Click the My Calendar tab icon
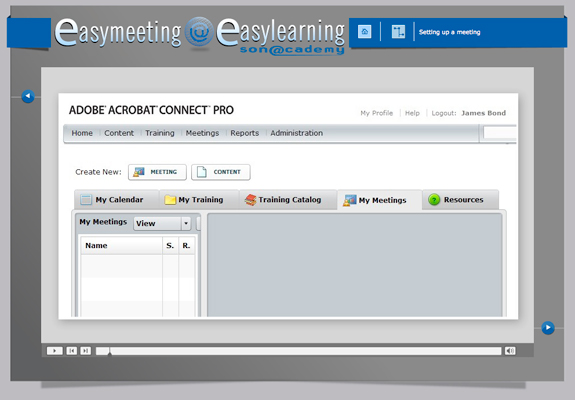This screenshot has width=575, height=400. 86,200
